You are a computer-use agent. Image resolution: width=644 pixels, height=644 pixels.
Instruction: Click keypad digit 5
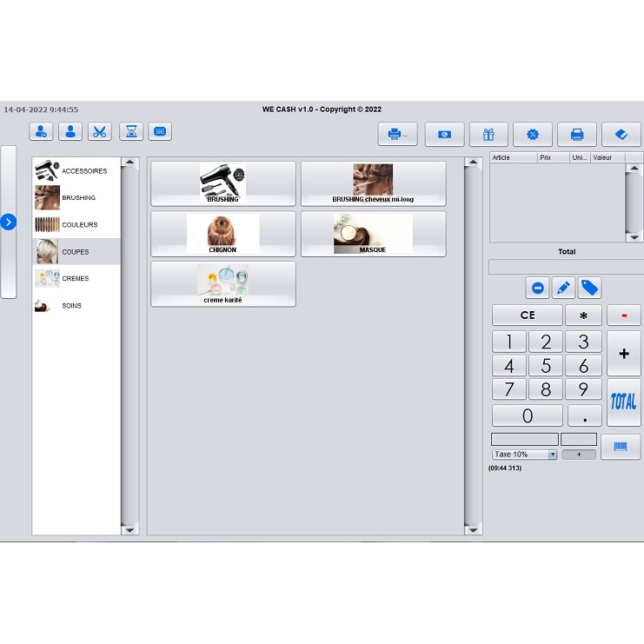[x=546, y=366]
